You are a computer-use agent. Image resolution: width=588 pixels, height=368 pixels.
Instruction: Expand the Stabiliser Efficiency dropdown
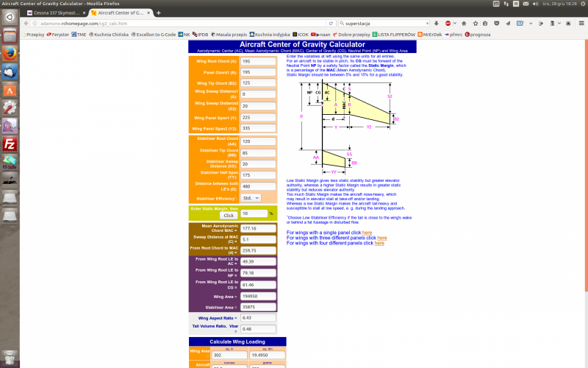click(251, 198)
